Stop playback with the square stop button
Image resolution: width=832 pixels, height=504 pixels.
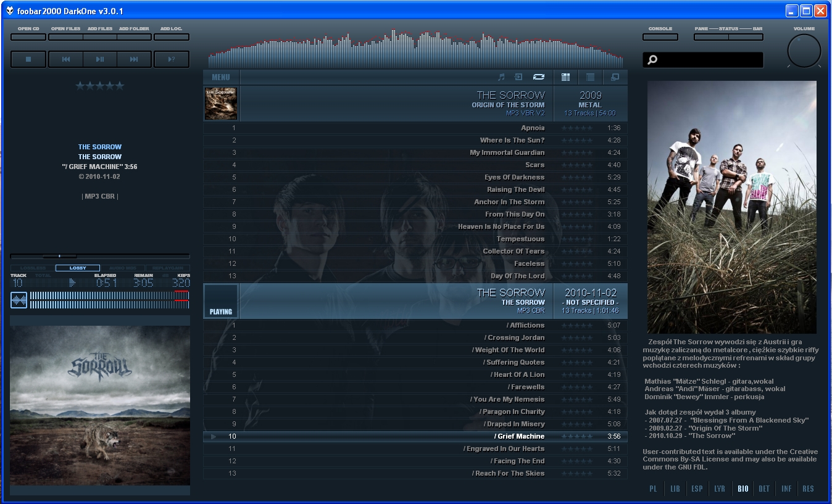pos(28,59)
